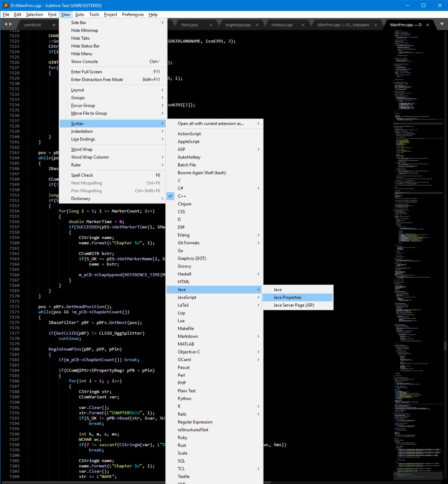Viewport: 448px width, 484px height.
Task: Close the active MainFrm.cpp — D tab
Action: click(x=427, y=25)
